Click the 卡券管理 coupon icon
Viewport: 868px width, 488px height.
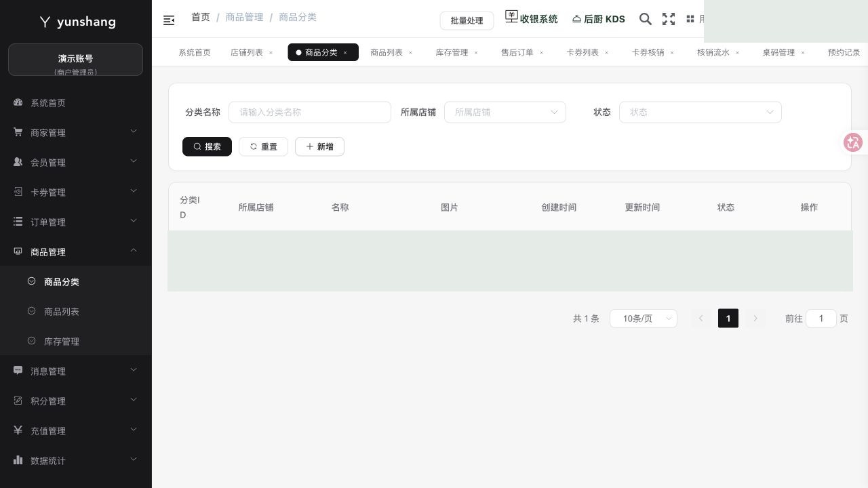tap(18, 192)
